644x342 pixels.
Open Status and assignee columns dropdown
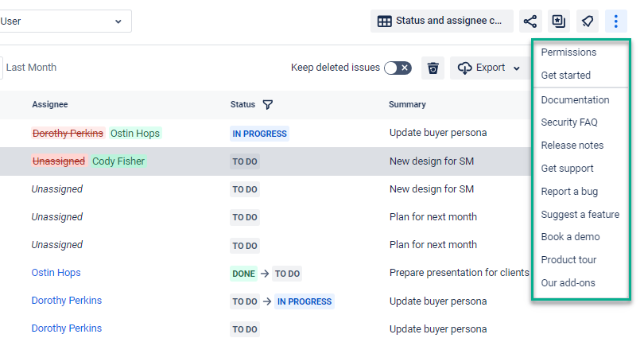(x=451, y=21)
